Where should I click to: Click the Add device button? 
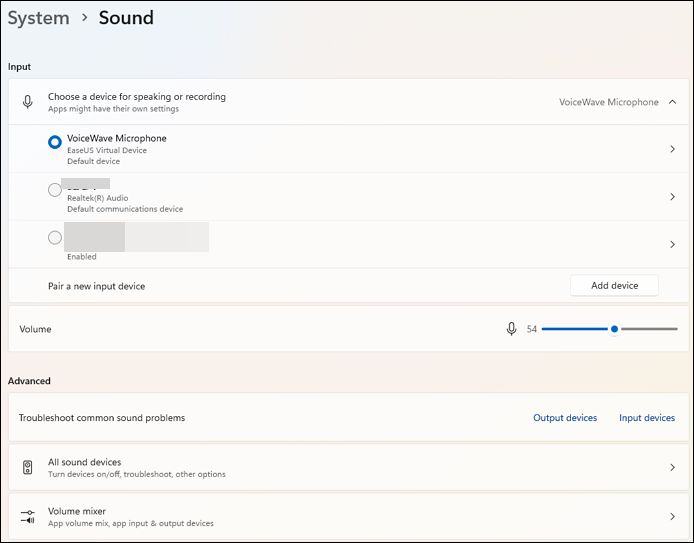[x=614, y=286]
